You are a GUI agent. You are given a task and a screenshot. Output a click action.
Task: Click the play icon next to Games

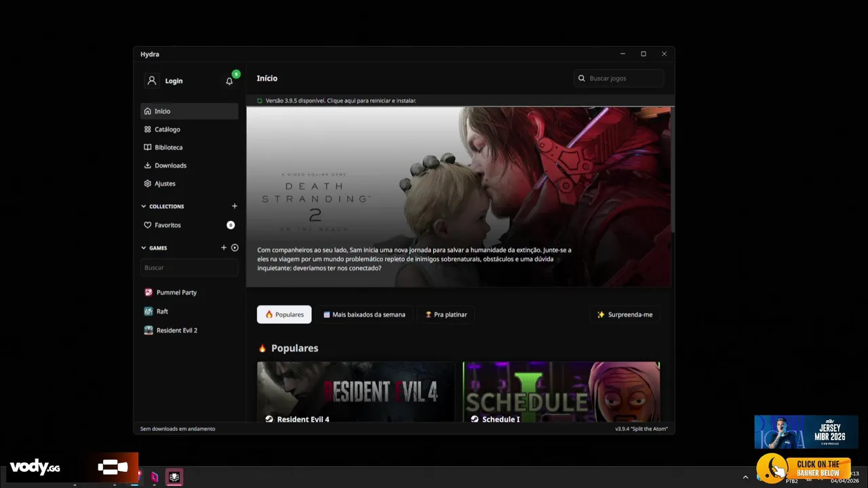235,248
